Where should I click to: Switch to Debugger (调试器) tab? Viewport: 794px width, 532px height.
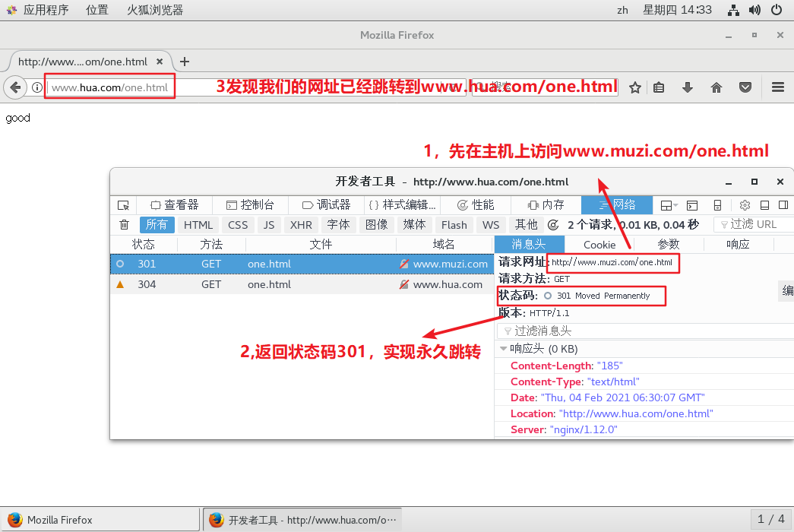point(326,204)
